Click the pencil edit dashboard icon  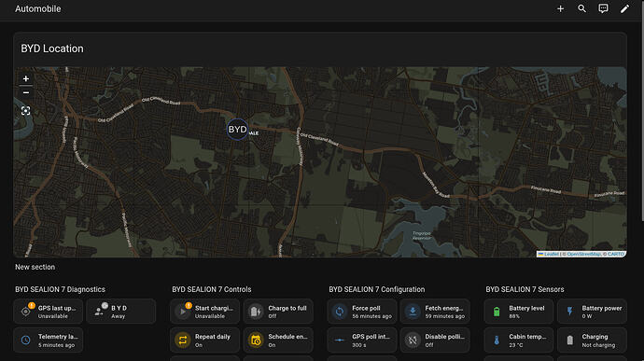point(624,8)
